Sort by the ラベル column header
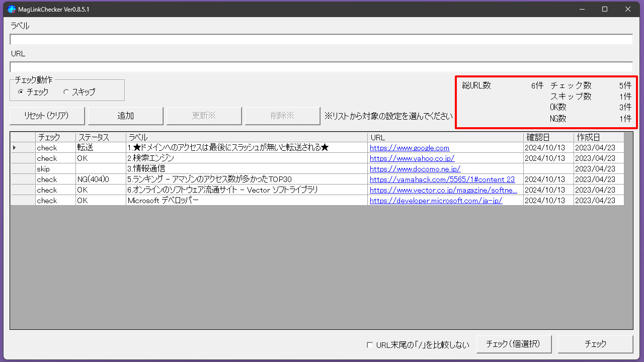Screen dimensions: 644x362 [x=247, y=137]
